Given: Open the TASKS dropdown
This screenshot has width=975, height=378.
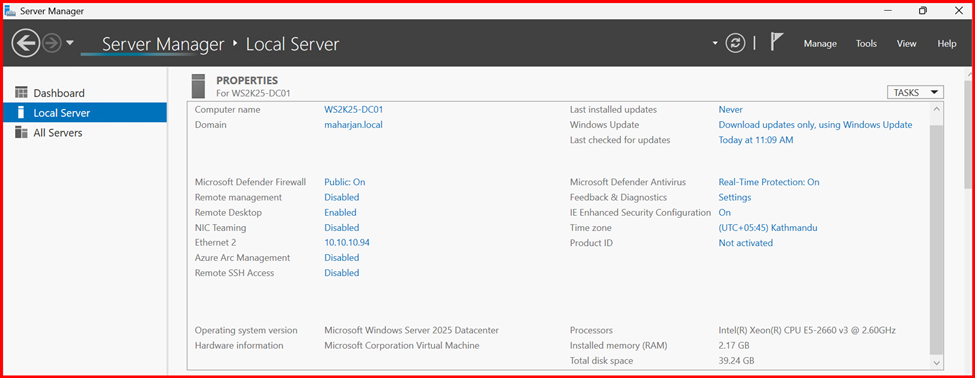Looking at the screenshot, I should [x=915, y=92].
